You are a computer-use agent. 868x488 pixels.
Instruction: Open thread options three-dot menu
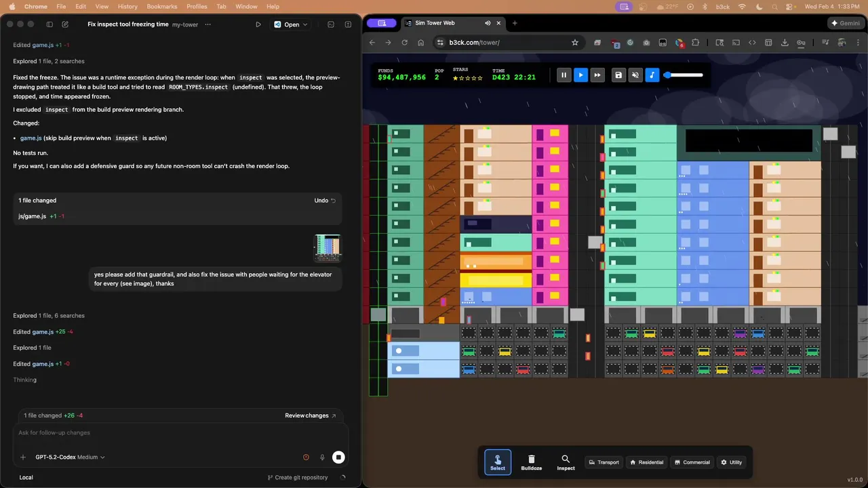click(x=208, y=24)
